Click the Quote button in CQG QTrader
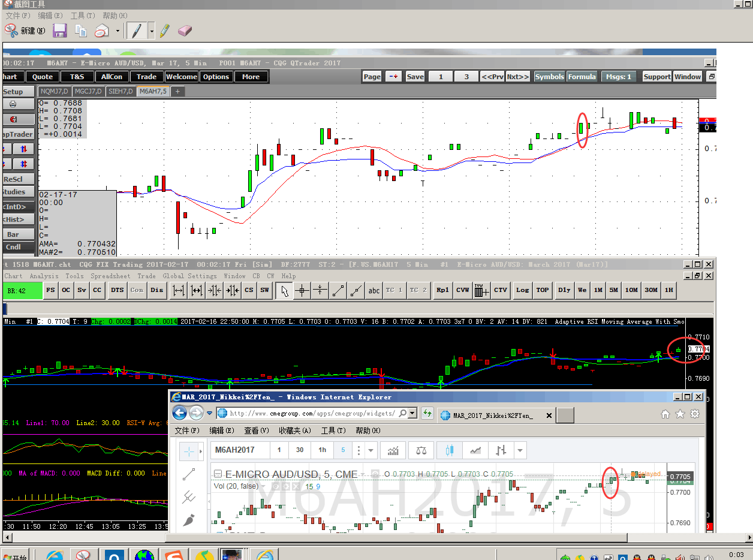Viewport: 753px width, 560px height. coord(43,77)
